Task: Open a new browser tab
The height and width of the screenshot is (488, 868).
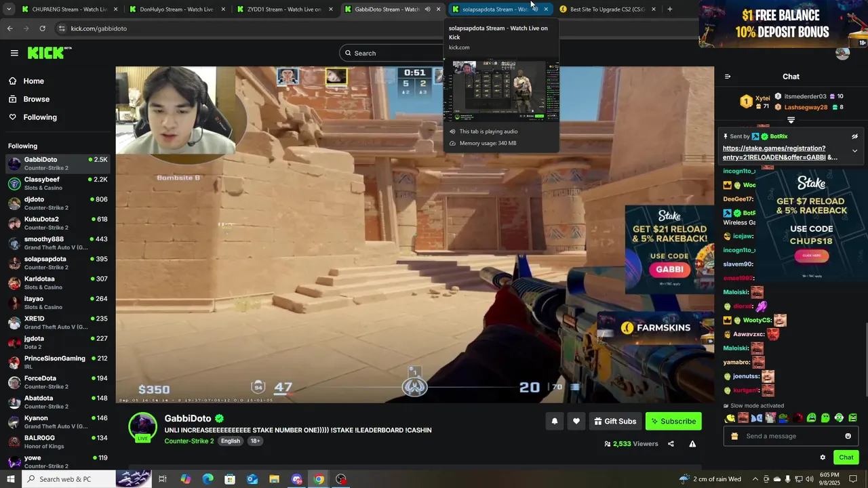Action: pyautogui.click(x=669, y=9)
